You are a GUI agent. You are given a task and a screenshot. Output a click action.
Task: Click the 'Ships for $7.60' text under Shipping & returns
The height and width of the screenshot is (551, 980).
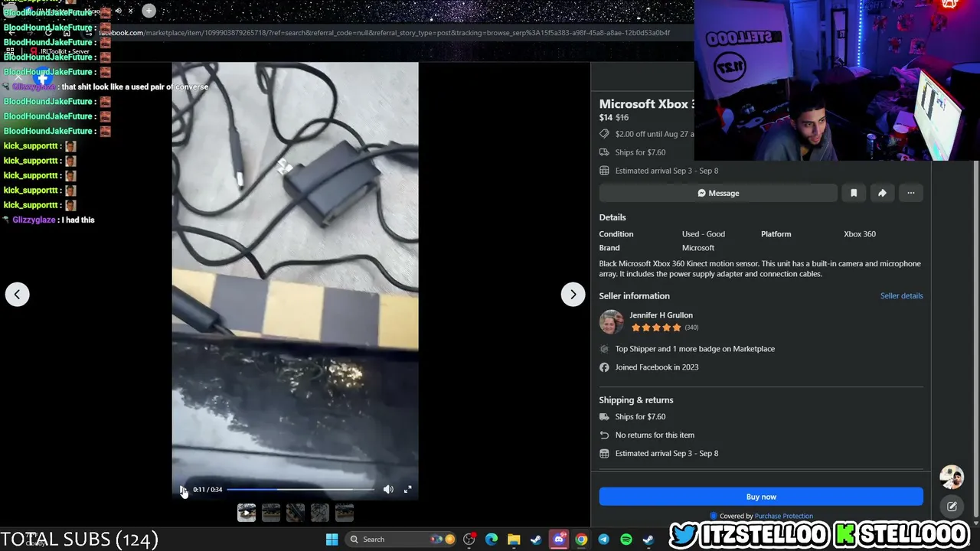640,417
